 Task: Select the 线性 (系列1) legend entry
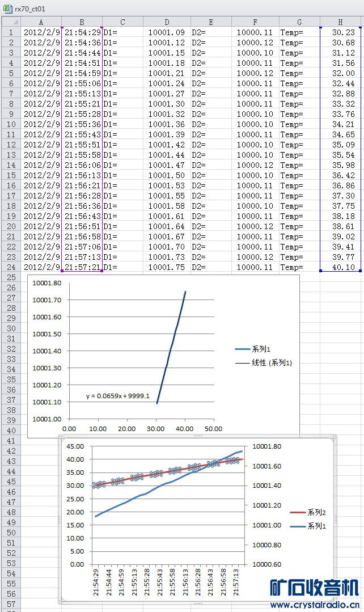pyautogui.click(x=264, y=362)
